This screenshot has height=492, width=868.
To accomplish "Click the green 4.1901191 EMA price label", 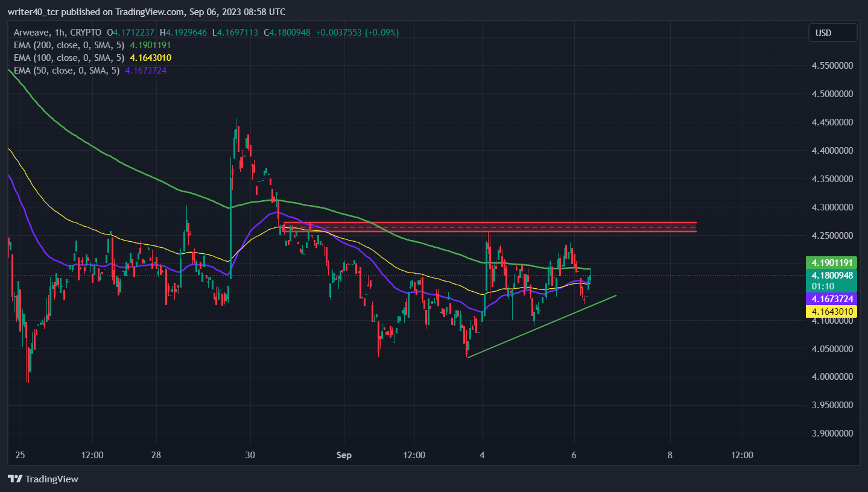I will (x=832, y=262).
